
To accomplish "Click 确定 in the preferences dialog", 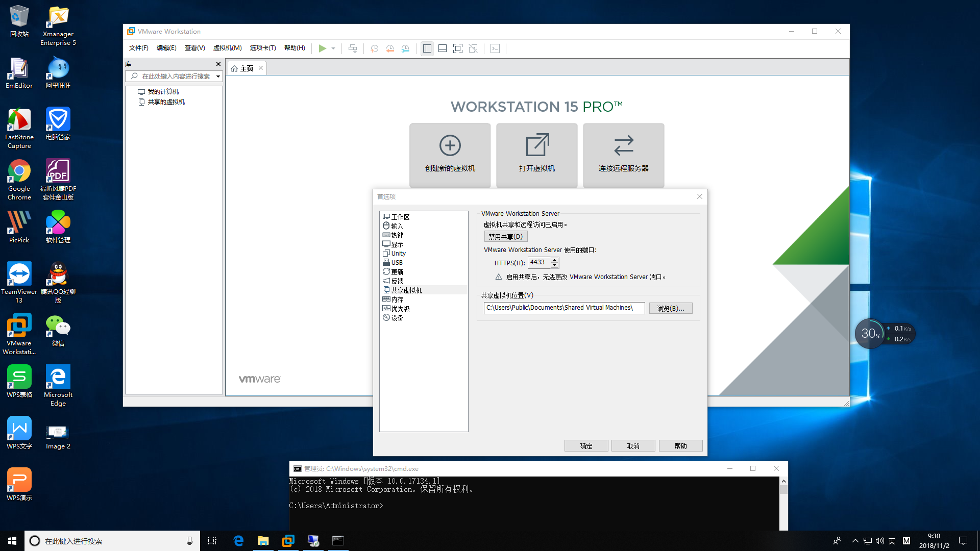I will click(586, 446).
